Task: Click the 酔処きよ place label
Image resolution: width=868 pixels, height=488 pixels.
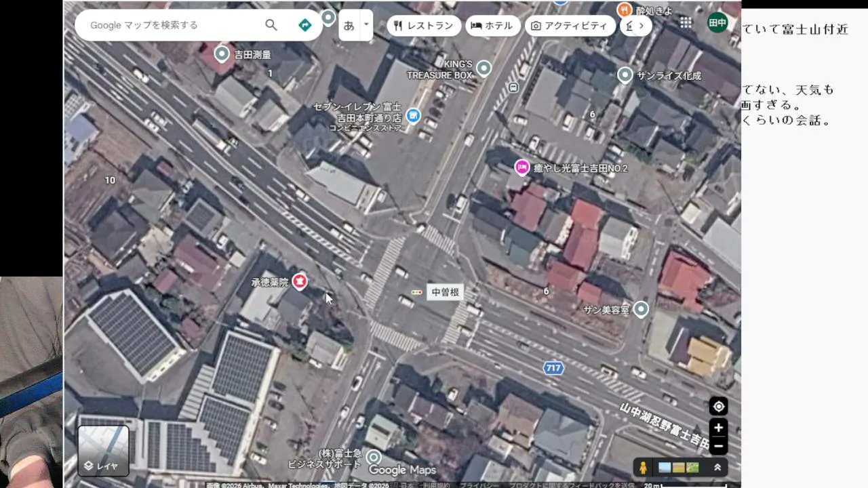Action: pyautogui.click(x=654, y=10)
